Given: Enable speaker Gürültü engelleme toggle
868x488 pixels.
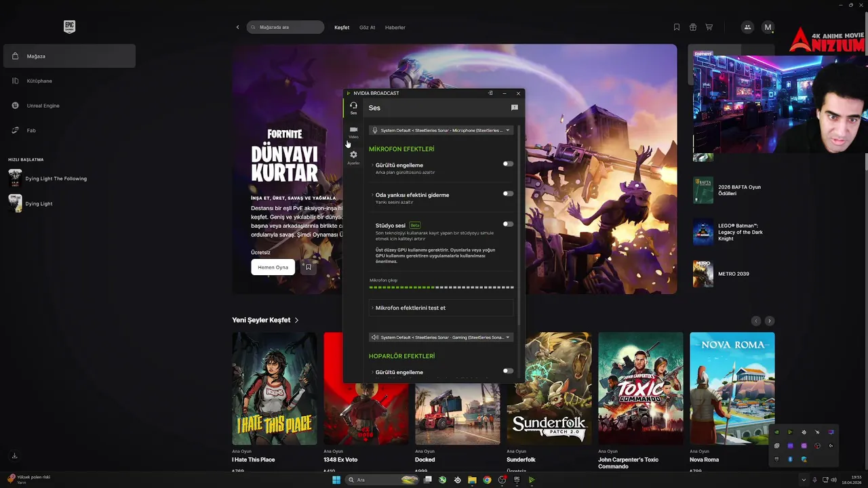Looking at the screenshot, I should click(508, 371).
